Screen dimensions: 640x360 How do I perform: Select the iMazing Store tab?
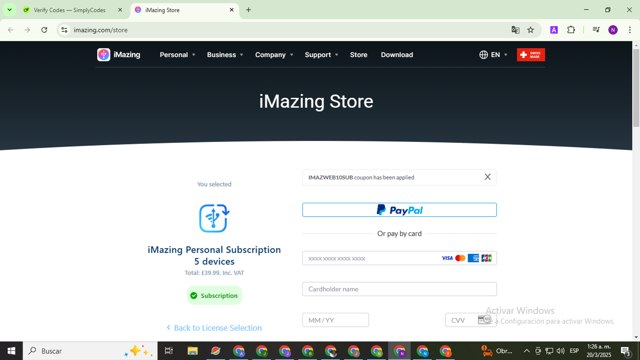(x=184, y=10)
